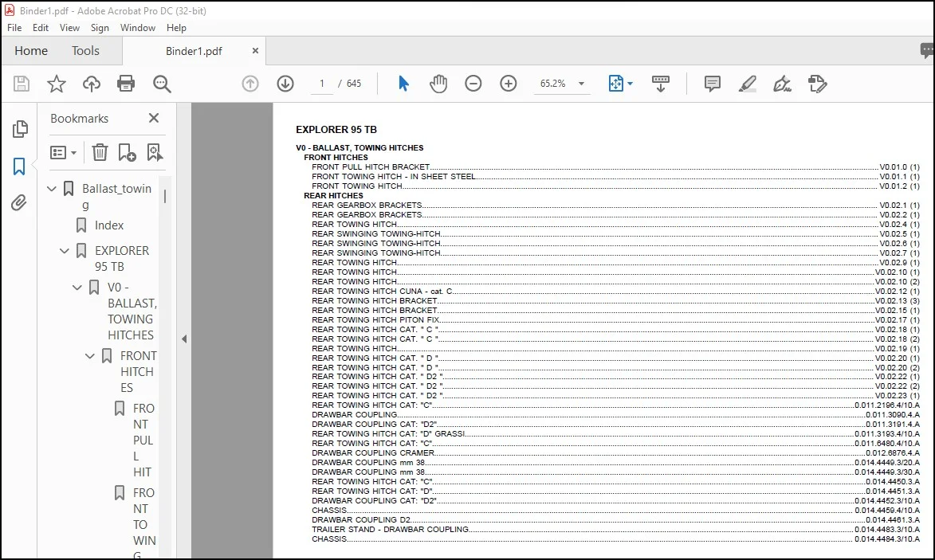
Task: Open the Sign menu
Action: 100,27
